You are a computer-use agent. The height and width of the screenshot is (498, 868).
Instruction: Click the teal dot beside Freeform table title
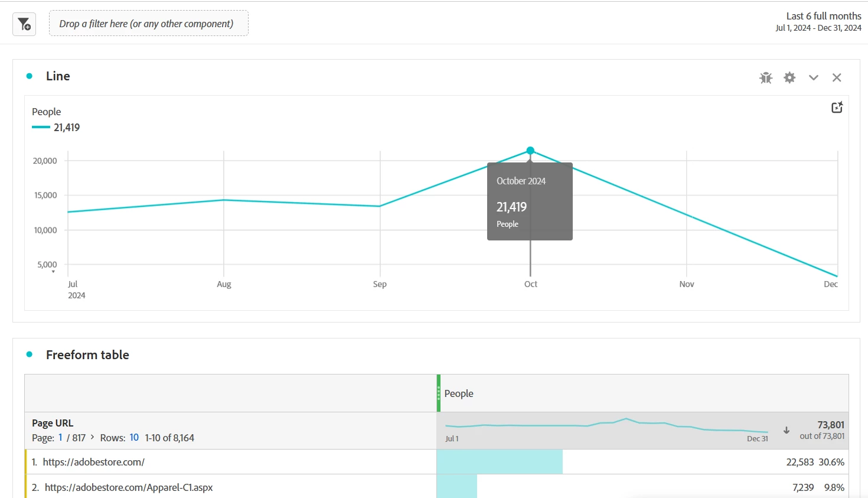pos(30,354)
